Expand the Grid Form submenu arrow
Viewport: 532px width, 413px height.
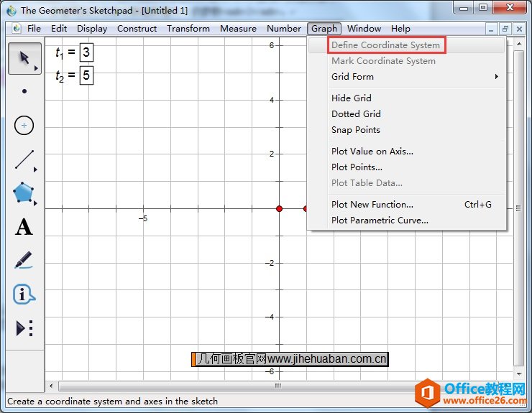coord(496,77)
